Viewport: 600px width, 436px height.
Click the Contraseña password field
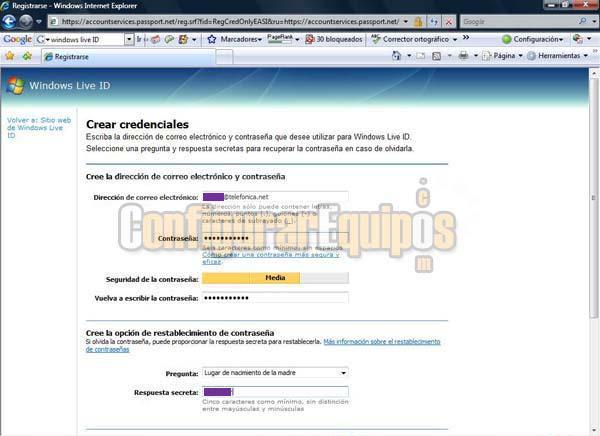pyautogui.click(x=275, y=238)
